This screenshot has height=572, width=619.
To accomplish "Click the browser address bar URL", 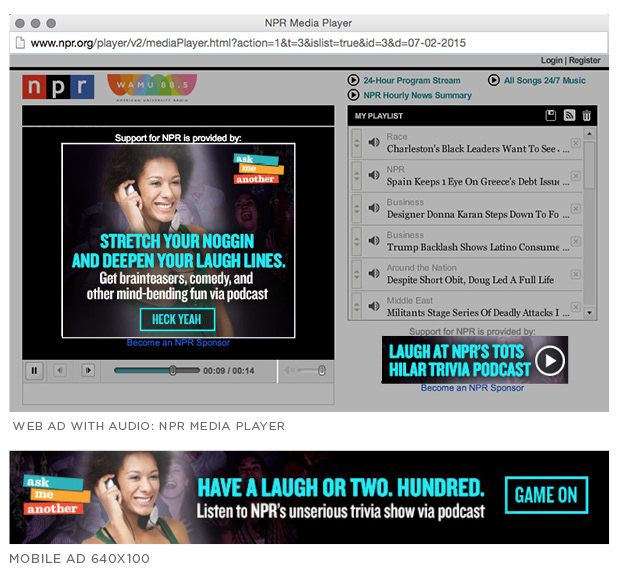I will [248, 43].
